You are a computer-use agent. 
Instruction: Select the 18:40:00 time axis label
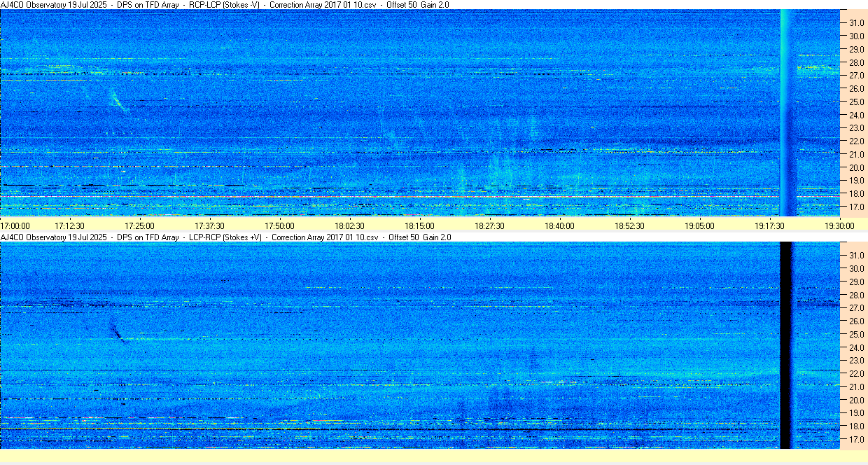[x=560, y=225]
